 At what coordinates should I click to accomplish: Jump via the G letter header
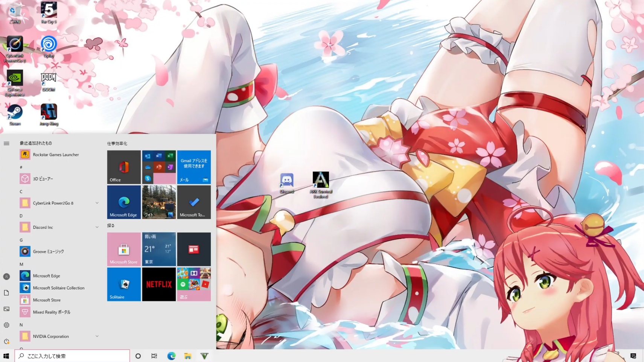pos(21,240)
